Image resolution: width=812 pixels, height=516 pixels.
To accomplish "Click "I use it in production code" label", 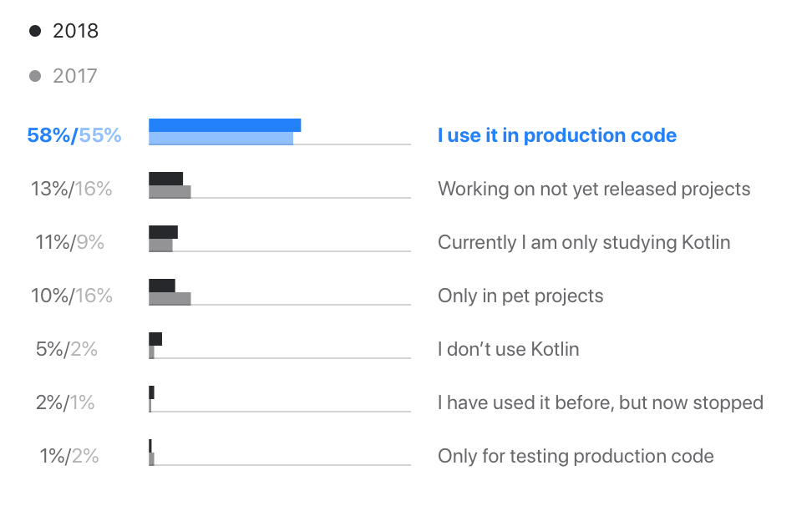I will coord(556,135).
